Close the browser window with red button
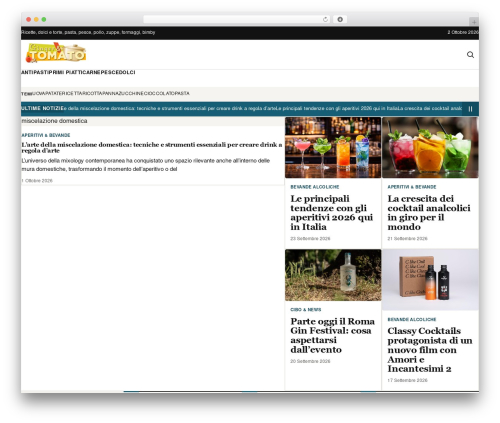 (x=29, y=19)
